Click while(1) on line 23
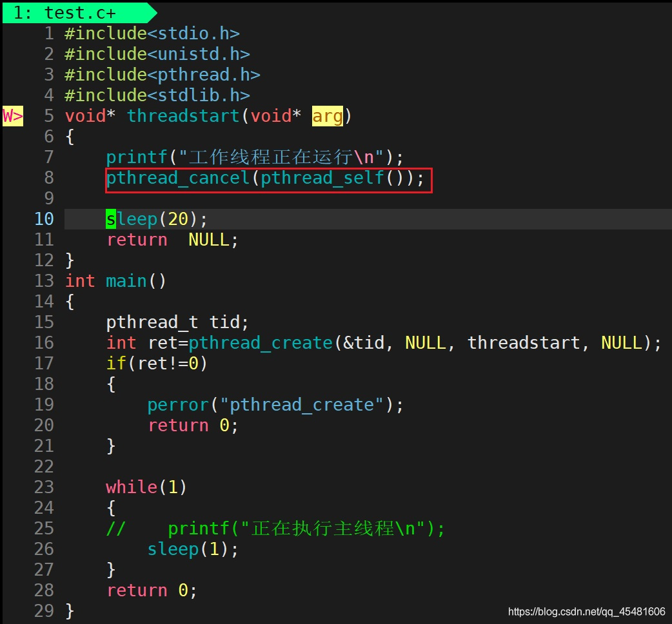 pyautogui.click(x=146, y=487)
